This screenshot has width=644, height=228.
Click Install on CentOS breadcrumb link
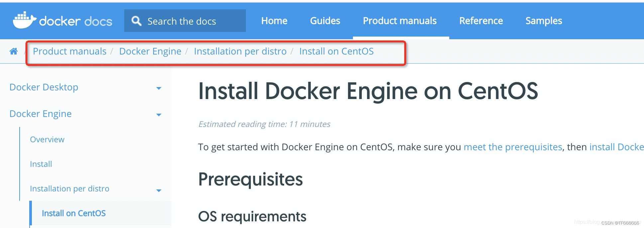[x=336, y=51]
